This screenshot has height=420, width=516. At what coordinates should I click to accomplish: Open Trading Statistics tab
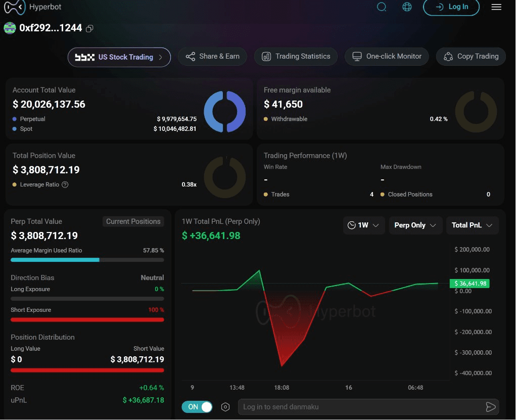(296, 57)
